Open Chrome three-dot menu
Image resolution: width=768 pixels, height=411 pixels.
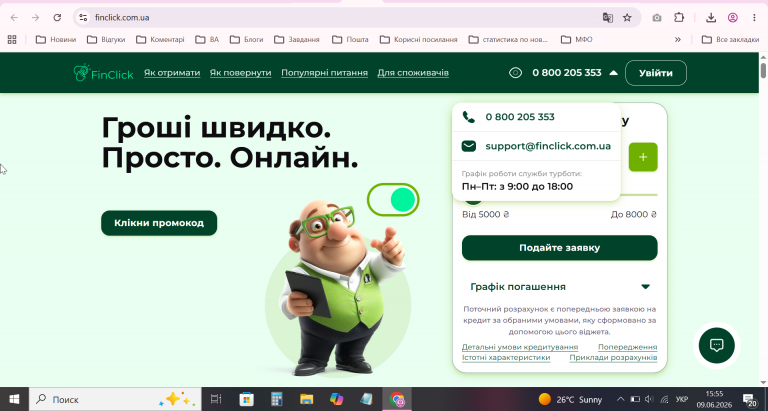(x=754, y=18)
